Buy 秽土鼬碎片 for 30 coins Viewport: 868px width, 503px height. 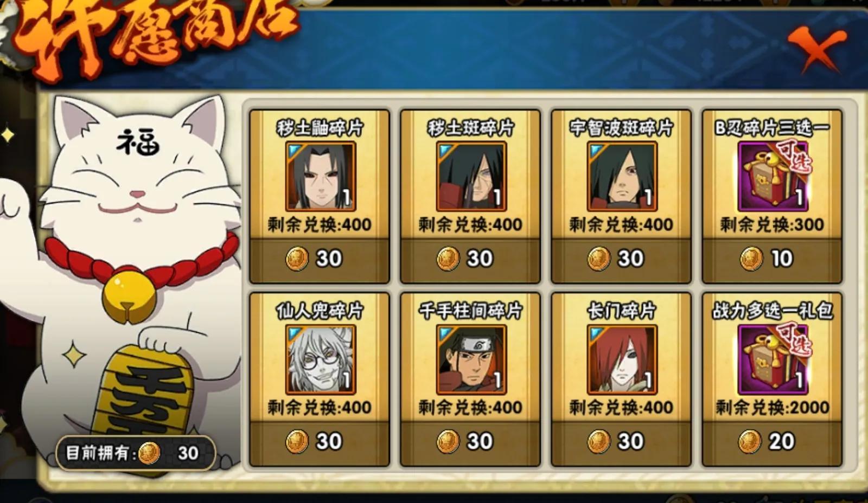(x=320, y=259)
